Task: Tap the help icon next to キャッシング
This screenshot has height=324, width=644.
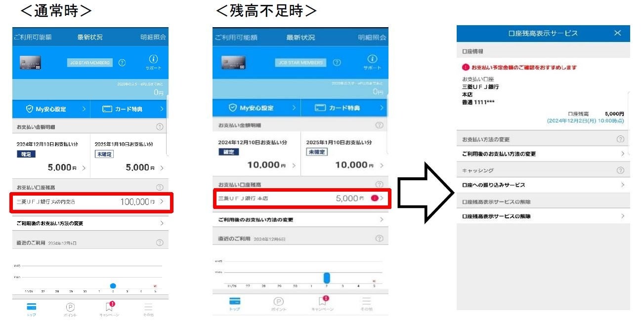Action: coord(620,170)
